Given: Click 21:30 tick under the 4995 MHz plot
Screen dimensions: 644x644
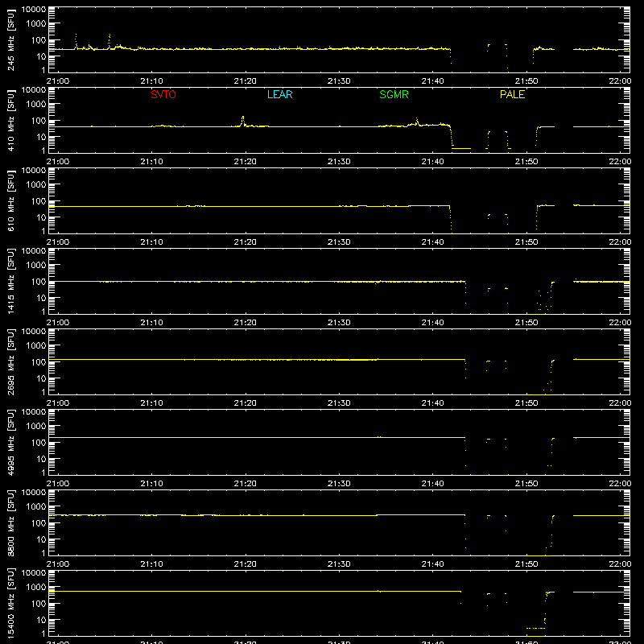Looking at the screenshot, I should point(339,484).
